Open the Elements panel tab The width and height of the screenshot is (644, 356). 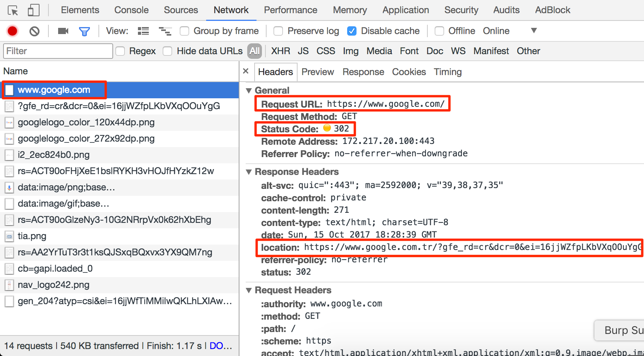(x=80, y=10)
